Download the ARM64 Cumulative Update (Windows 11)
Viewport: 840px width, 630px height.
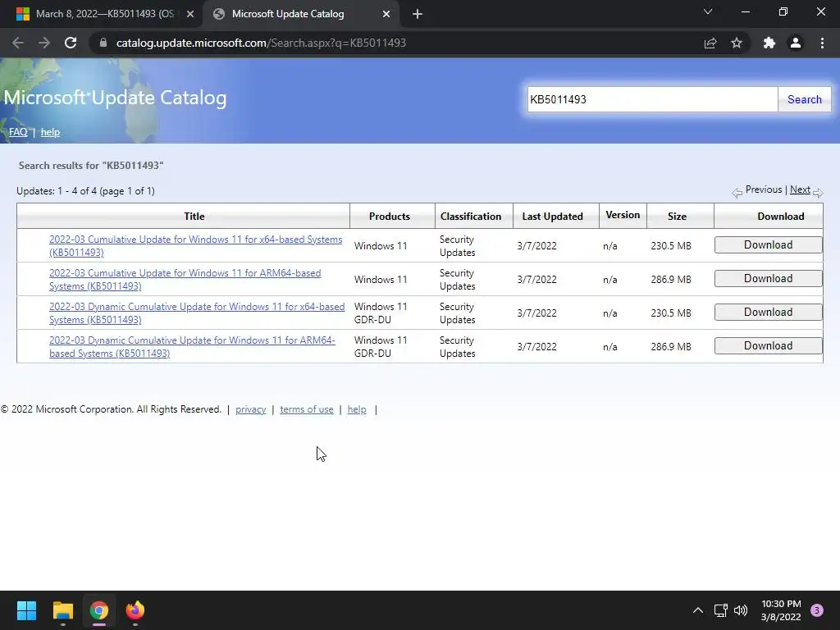(768, 279)
